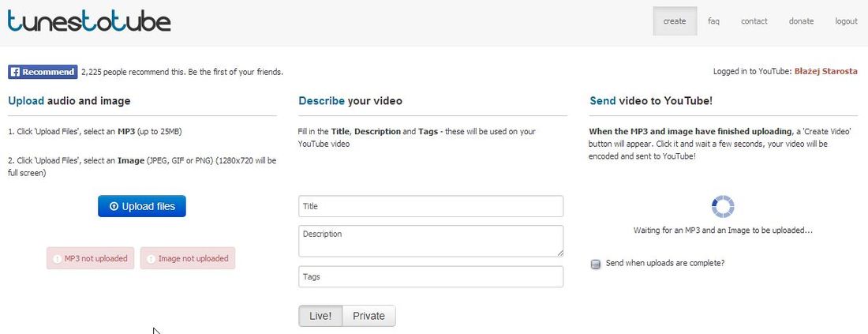Click the Upload files button
The image size is (868, 334).
click(142, 206)
